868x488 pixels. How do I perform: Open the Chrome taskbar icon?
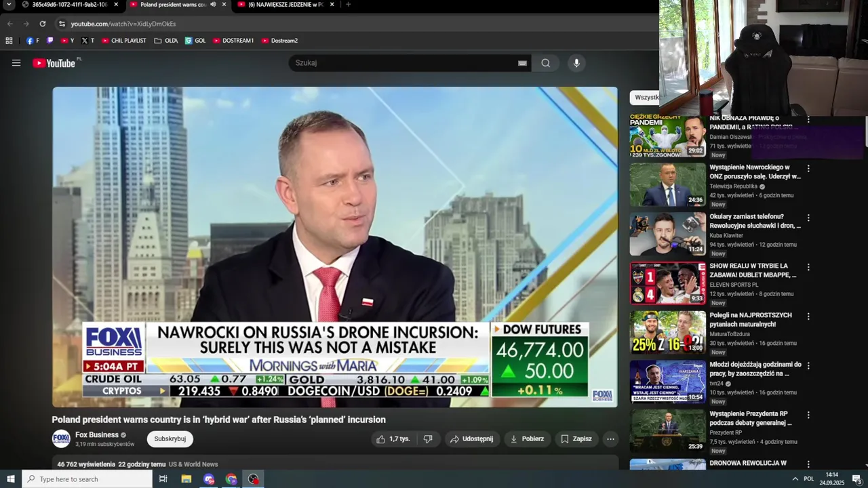click(x=231, y=479)
